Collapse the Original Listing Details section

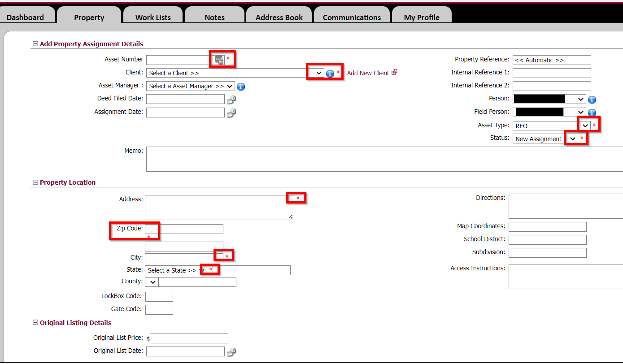(35, 323)
